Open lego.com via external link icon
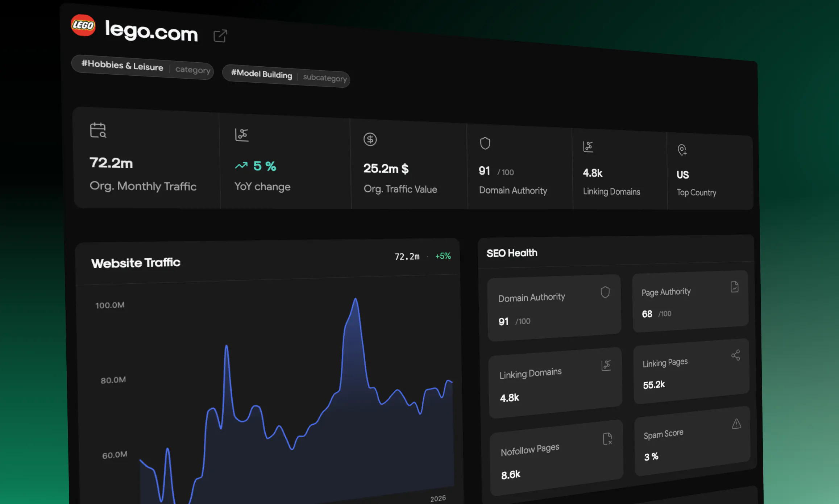The width and height of the screenshot is (839, 504). click(220, 36)
